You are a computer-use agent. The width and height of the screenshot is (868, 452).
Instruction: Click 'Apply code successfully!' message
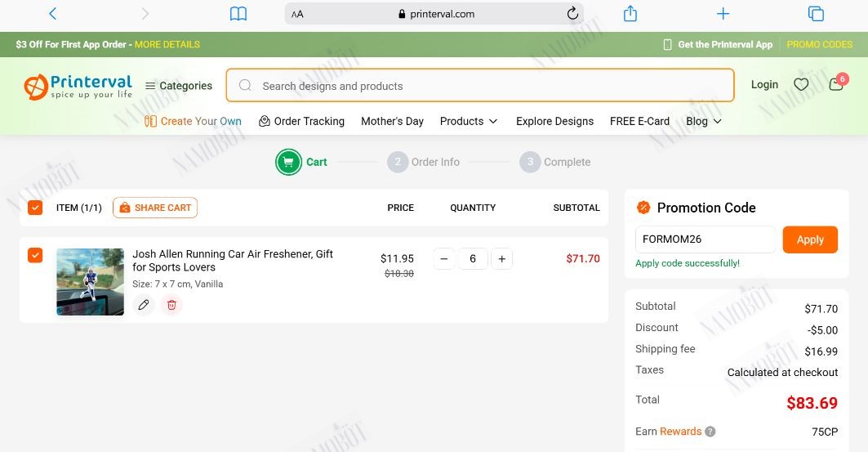688,263
